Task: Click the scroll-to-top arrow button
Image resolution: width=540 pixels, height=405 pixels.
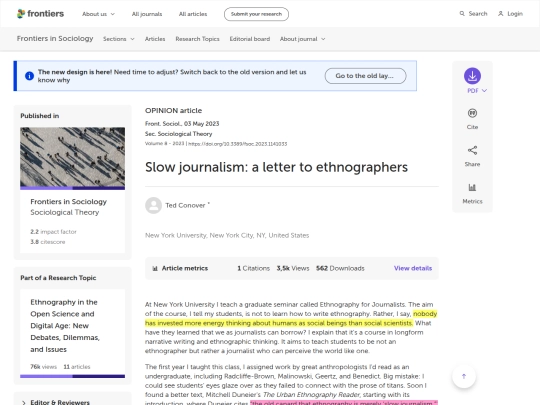Action: pos(464,376)
